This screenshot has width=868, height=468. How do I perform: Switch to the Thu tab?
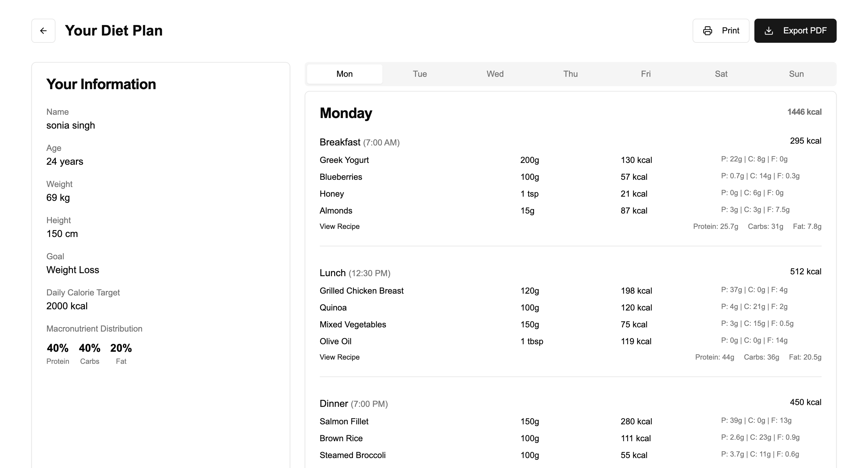571,74
